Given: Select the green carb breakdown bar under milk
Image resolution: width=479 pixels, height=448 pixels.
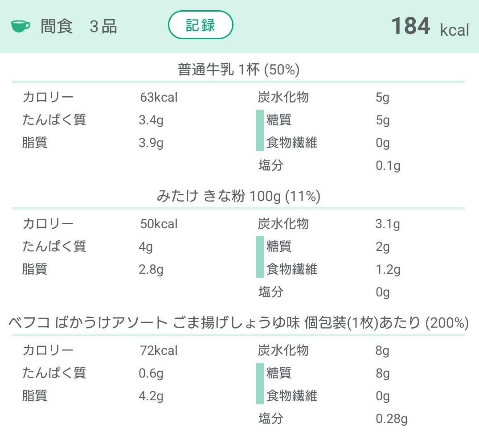Looking at the screenshot, I should tap(260, 131).
